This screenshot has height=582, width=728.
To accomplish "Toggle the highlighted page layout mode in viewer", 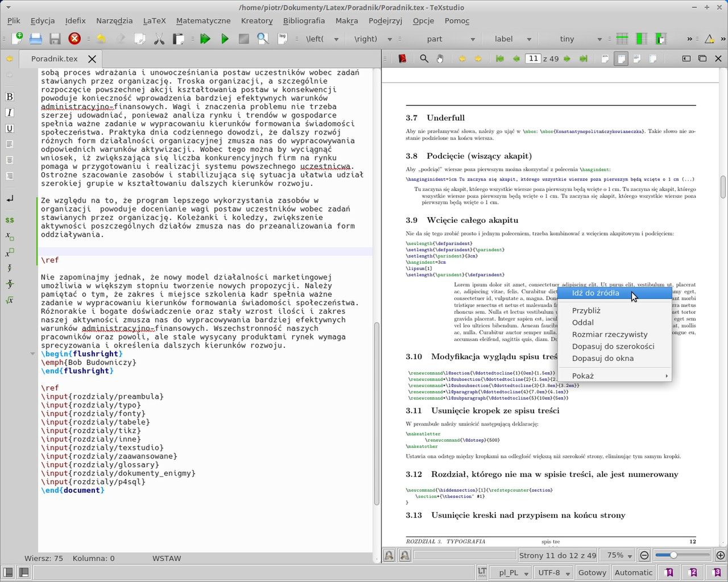I will tap(621, 59).
